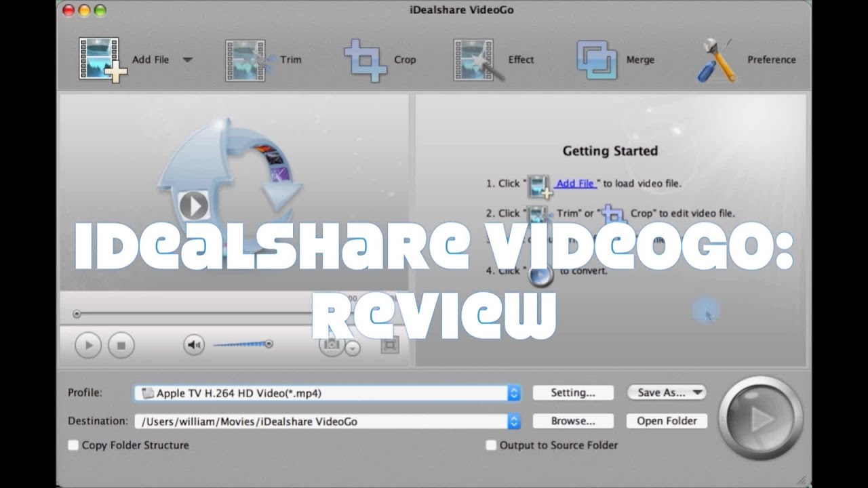Open the snapshot options dropdown arrow
The height and width of the screenshot is (488, 868).
tap(353, 348)
